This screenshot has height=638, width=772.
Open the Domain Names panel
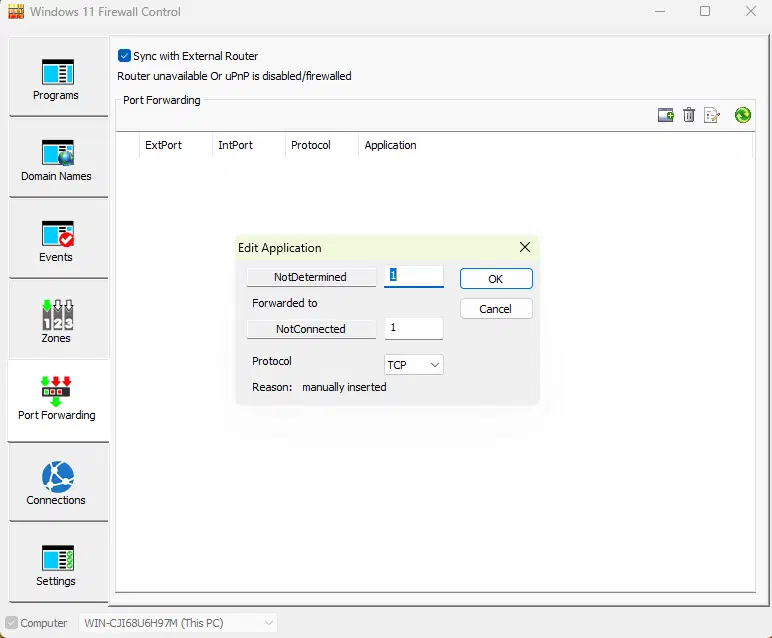58,158
